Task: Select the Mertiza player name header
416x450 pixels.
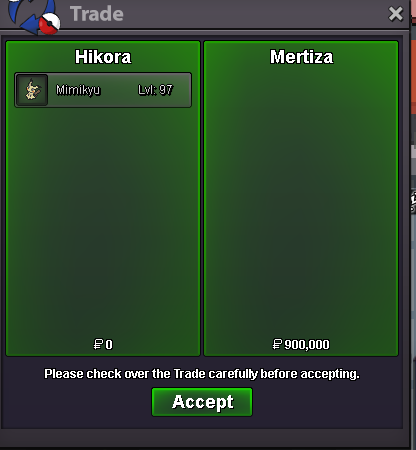Action: coord(301,57)
